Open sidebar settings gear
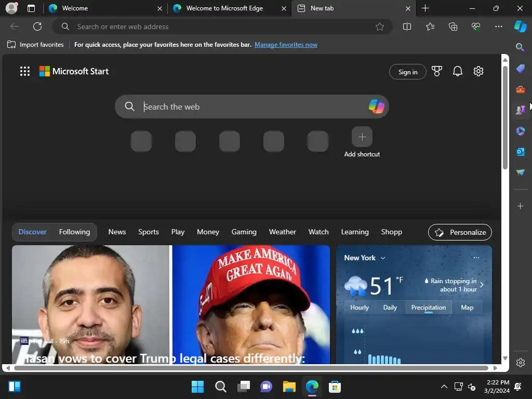The height and width of the screenshot is (399, 532). tap(520, 363)
